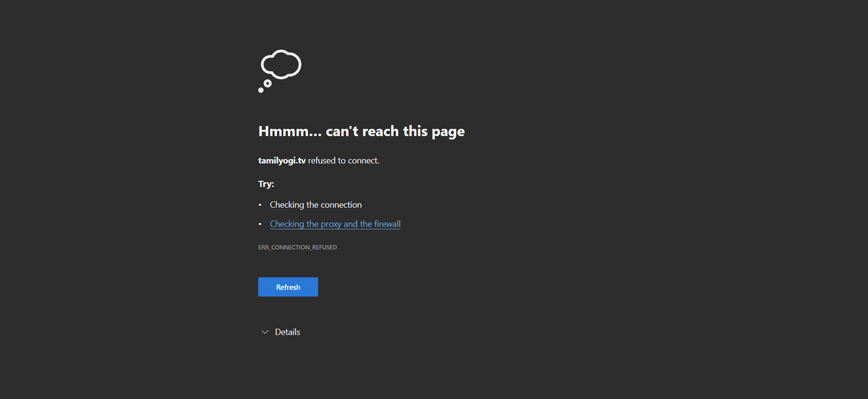Click the Details label
Screen dimensions: 868x399
287,332
